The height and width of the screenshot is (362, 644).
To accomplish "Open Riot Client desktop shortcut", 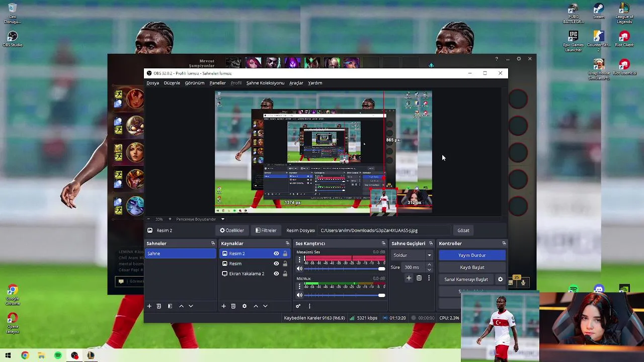I will (624, 39).
